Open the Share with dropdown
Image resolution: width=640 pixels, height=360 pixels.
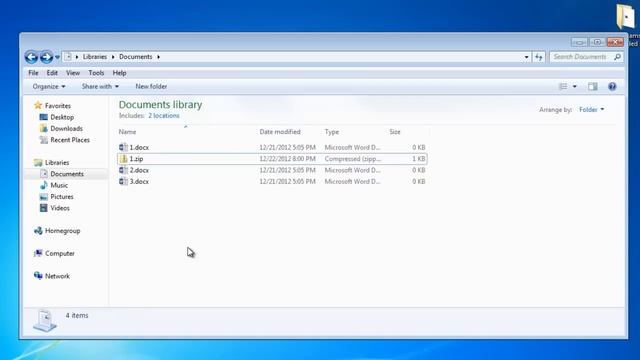coord(100,87)
